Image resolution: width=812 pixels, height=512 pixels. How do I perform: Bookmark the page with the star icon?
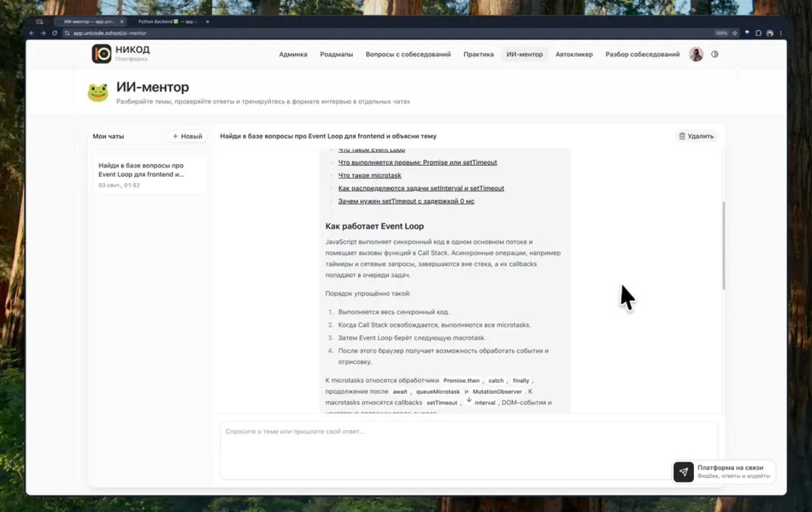point(734,33)
